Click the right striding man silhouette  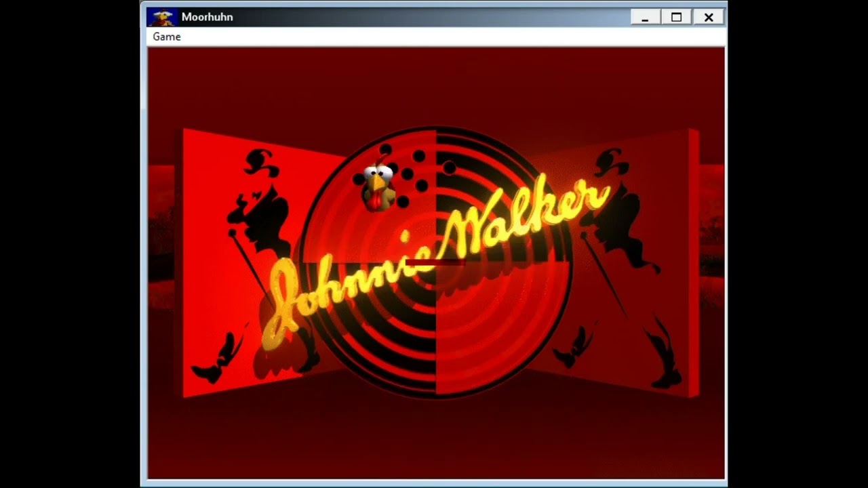[x=617, y=268]
